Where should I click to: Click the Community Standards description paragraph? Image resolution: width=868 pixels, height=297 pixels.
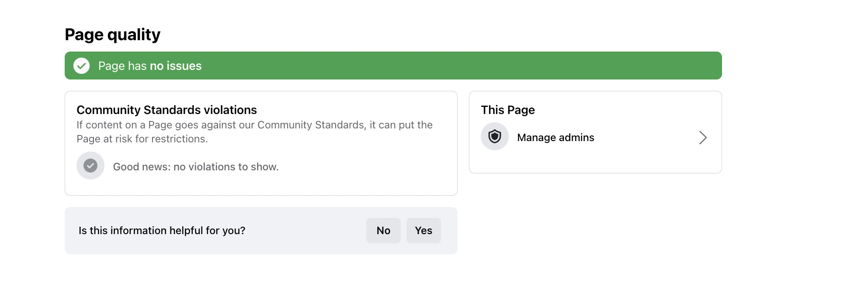tap(254, 125)
